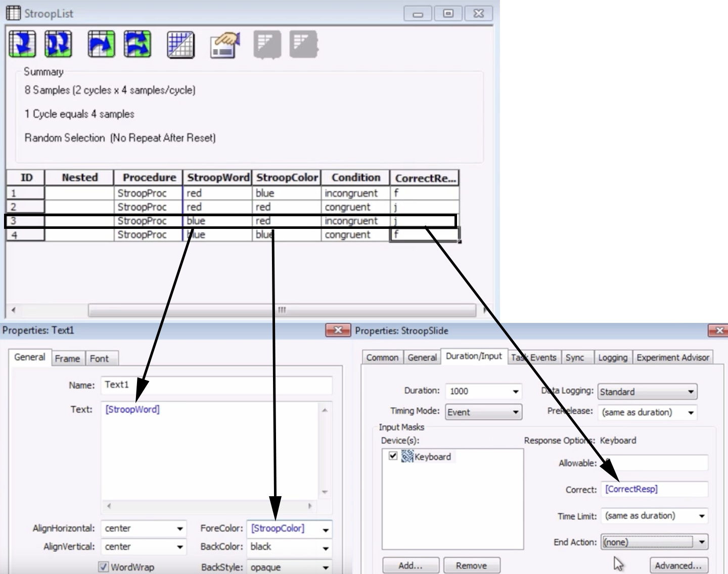Switch to the General tab in StroopSlide properties
Screen dimensions: 728x574
click(x=422, y=357)
